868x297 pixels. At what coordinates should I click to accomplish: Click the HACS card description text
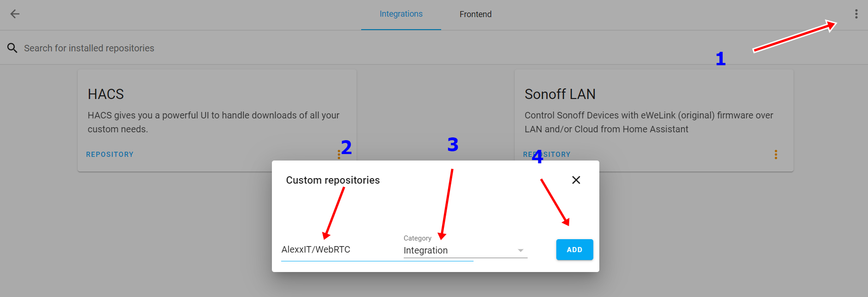pyautogui.click(x=214, y=122)
